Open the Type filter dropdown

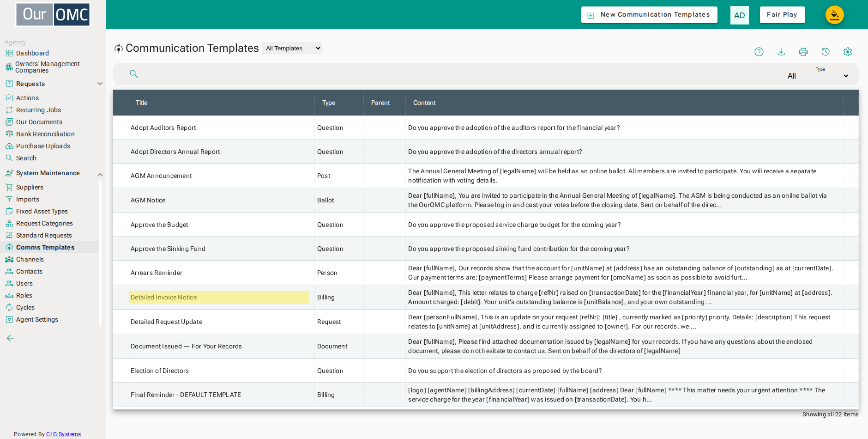[818, 76]
